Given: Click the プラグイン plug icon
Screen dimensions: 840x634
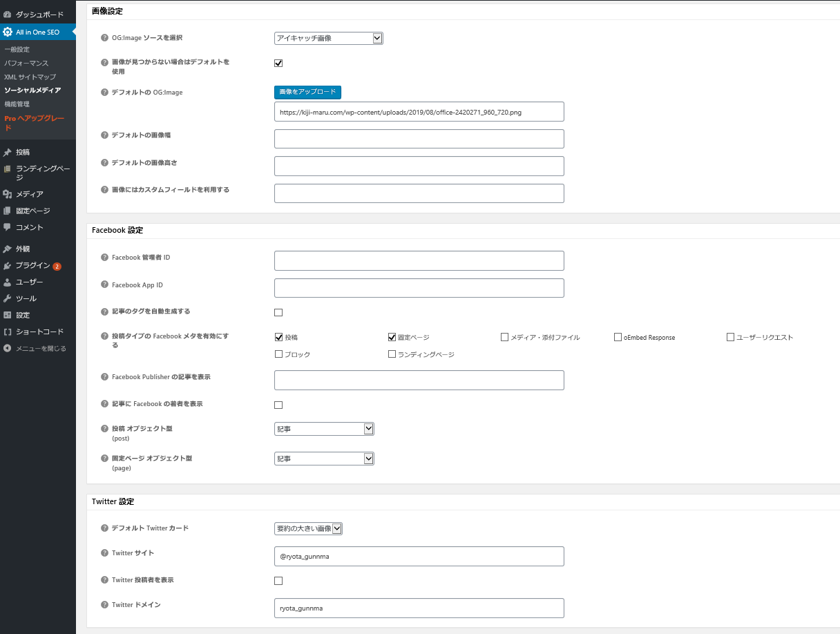Looking at the screenshot, I should (8, 265).
